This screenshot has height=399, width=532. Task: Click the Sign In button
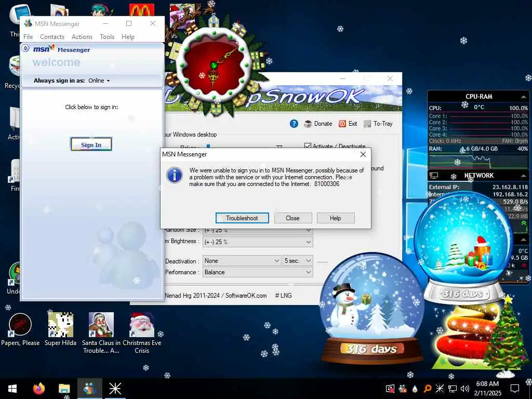[x=91, y=144]
